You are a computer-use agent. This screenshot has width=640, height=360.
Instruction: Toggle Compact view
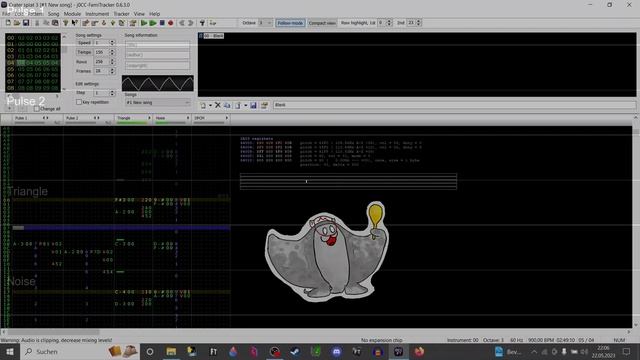322,23
